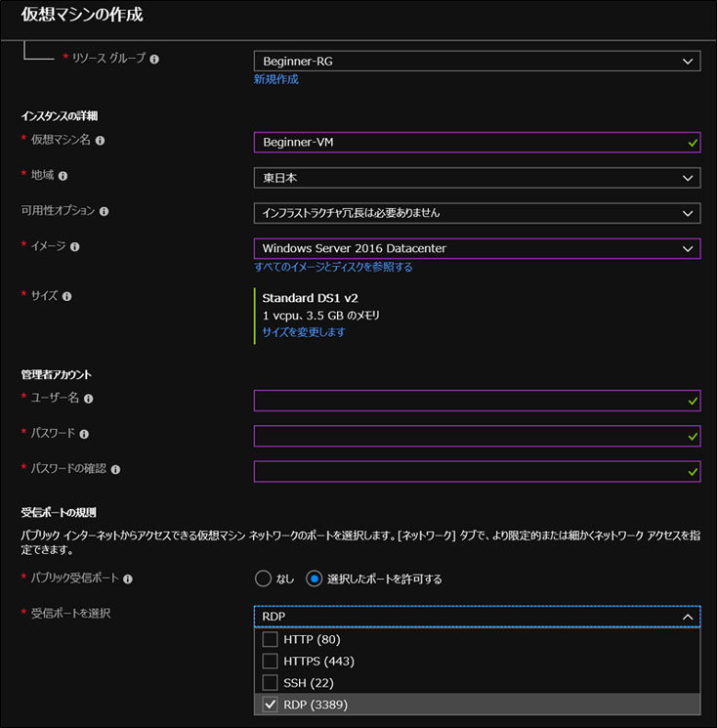
Task: Click info icon next to リソース グループ
Action: point(154,59)
